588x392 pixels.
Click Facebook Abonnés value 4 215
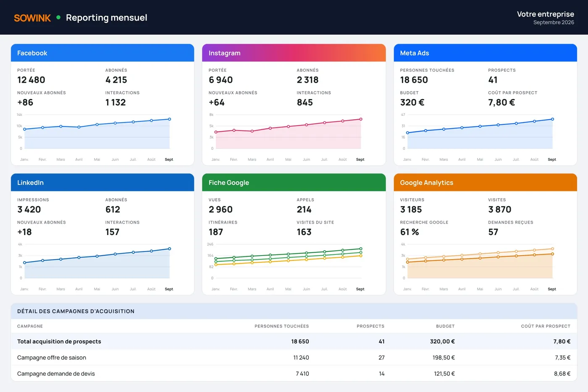(x=116, y=80)
